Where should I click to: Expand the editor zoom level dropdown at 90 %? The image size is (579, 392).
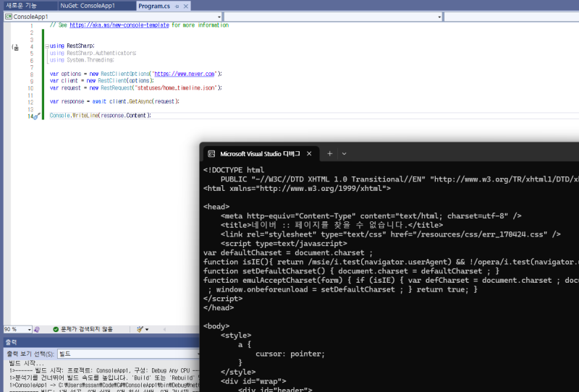(29, 329)
